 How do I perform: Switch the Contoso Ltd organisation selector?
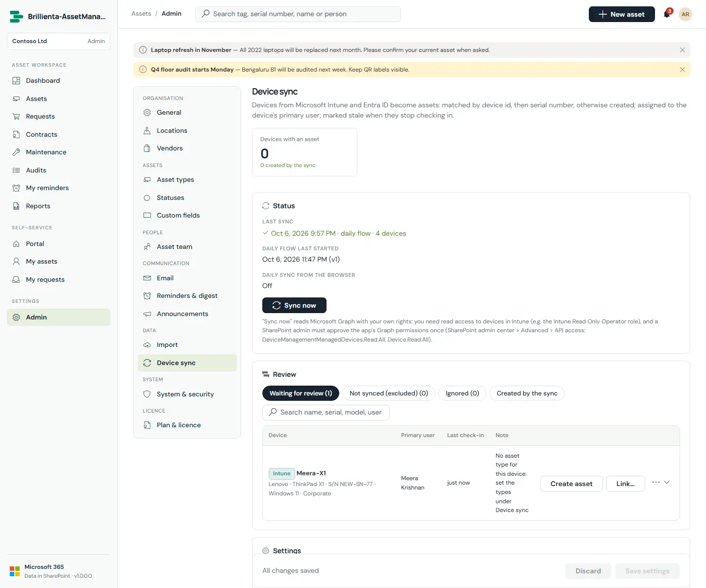(59, 41)
